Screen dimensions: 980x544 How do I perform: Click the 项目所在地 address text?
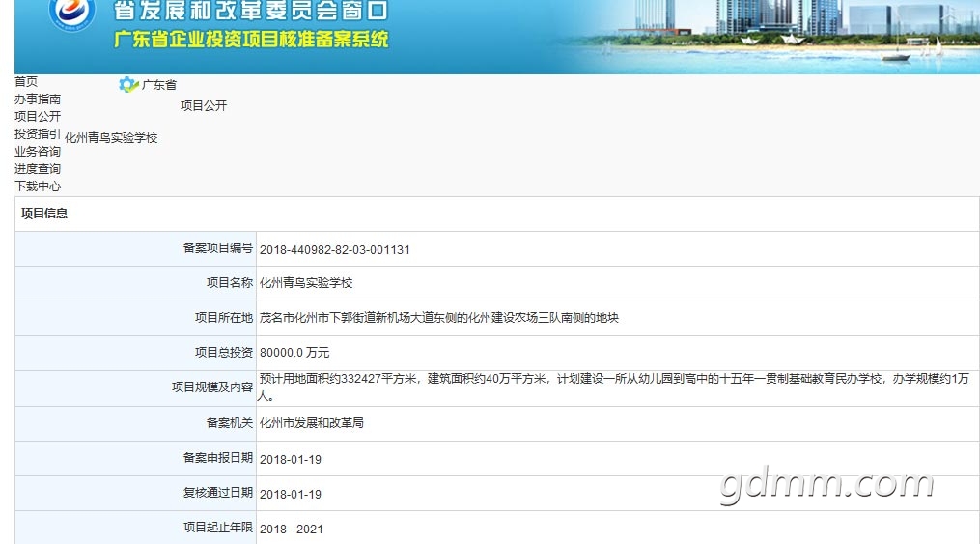click(x=438, y=318)
